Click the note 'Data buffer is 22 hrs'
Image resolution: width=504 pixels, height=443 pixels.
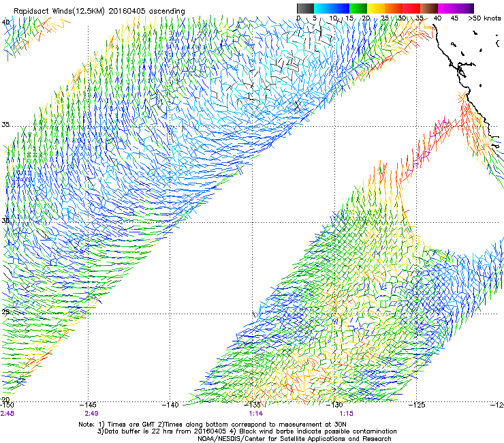coord(137,431)
